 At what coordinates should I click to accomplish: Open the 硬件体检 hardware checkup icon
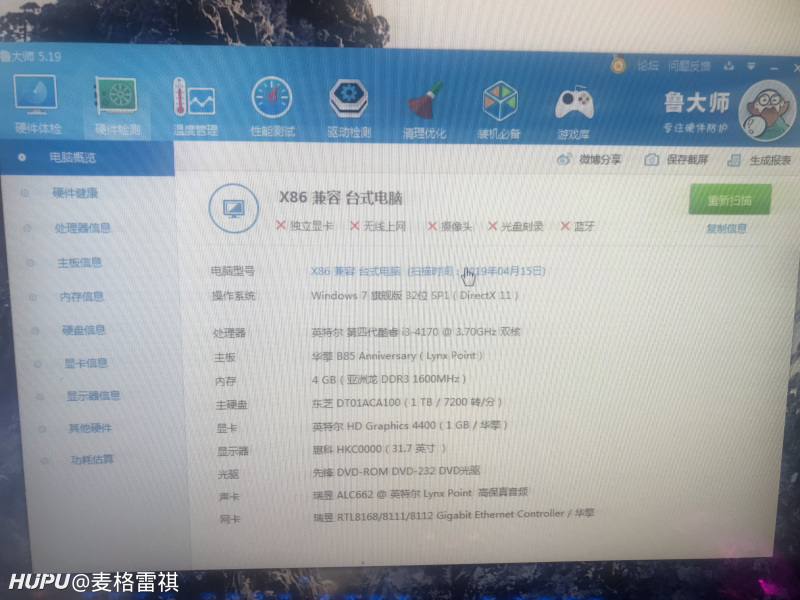coord(36,104)
